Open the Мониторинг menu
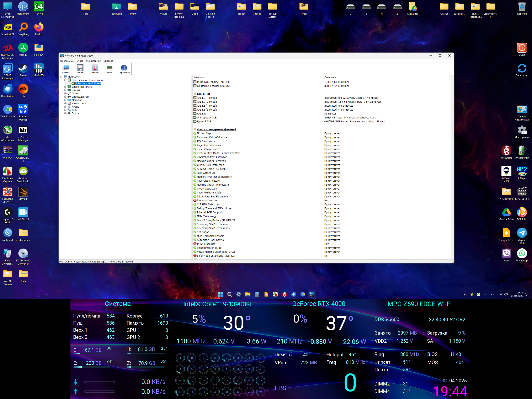The width and height of the screenshot is (532, 399). pyautogui.click(x=93, y=61)
